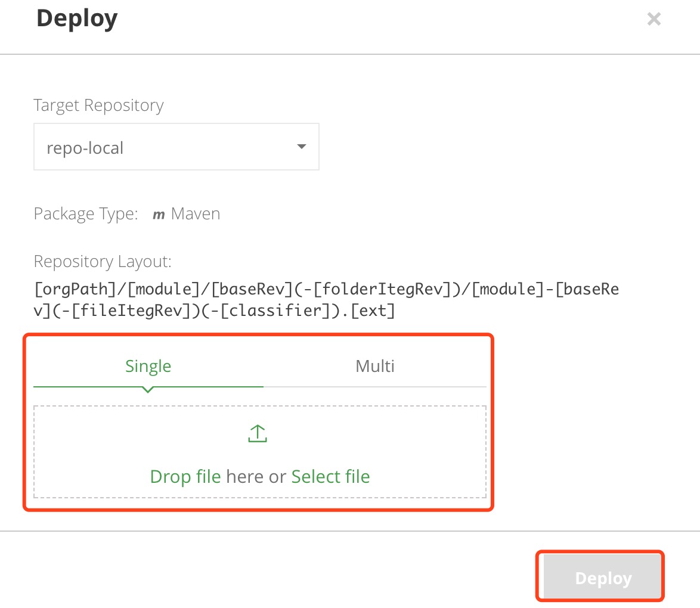Viewport: 700px width, 608px height.
Task: Switch to the Multi tab
Action: 375,366
